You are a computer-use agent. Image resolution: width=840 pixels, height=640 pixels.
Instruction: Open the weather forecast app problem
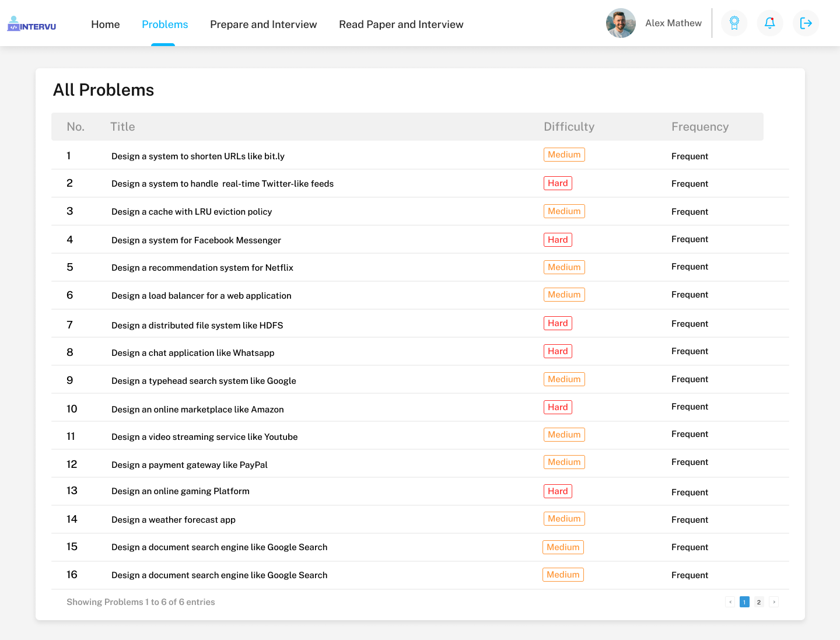173,520
